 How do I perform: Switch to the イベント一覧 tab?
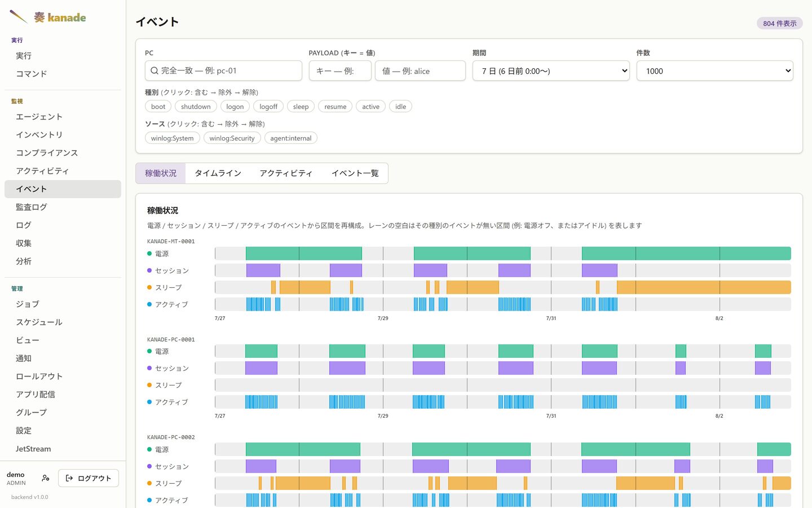[355, 173]
